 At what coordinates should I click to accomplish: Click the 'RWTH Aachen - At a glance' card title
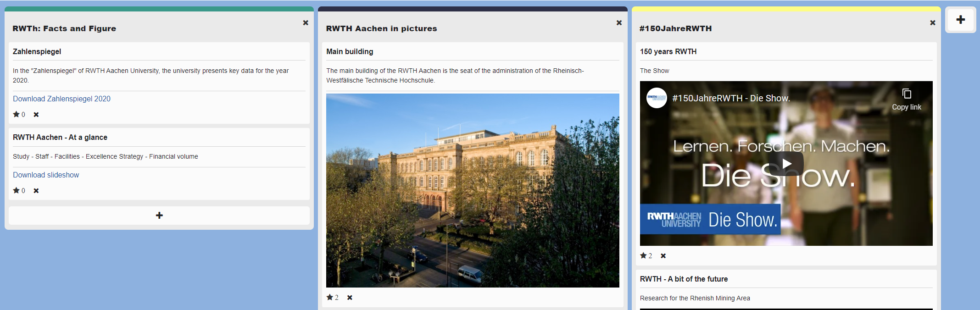pyautogui.click(x=60, y=137)
